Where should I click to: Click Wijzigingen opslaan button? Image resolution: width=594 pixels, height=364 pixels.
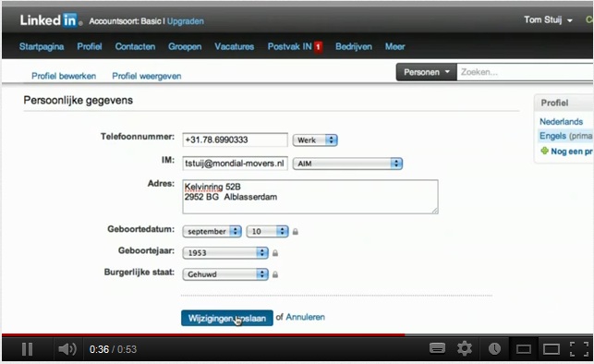point(227,318)
